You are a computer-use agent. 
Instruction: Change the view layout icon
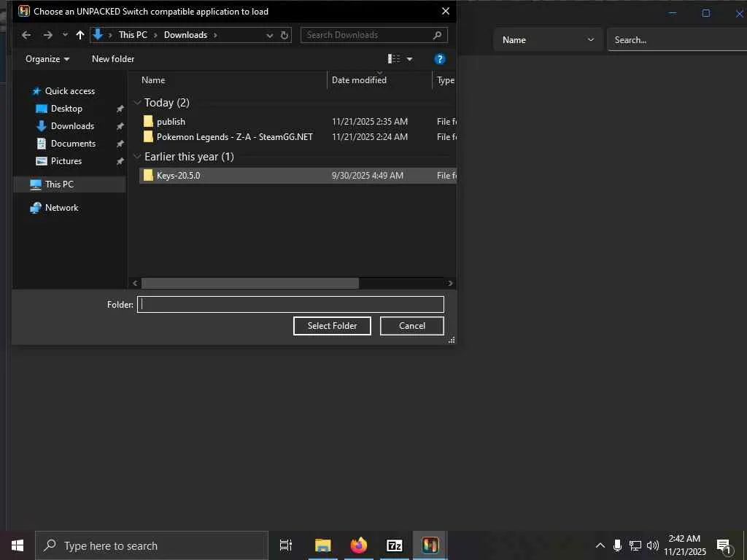pos(394,58)
